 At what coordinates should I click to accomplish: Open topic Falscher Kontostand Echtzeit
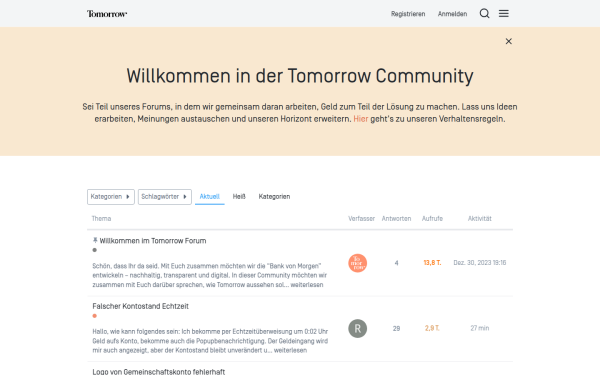[x=140, y=306]
